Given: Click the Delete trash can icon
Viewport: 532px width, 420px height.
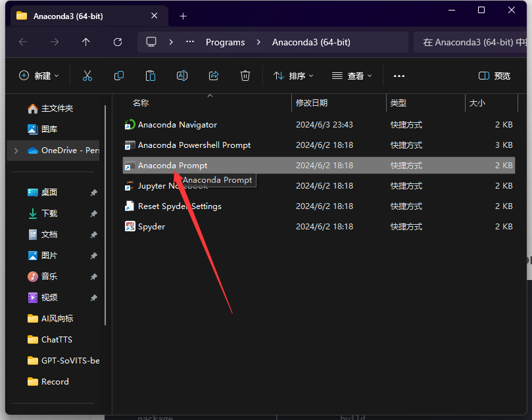Looking at the screenshot, I should 245,76.
